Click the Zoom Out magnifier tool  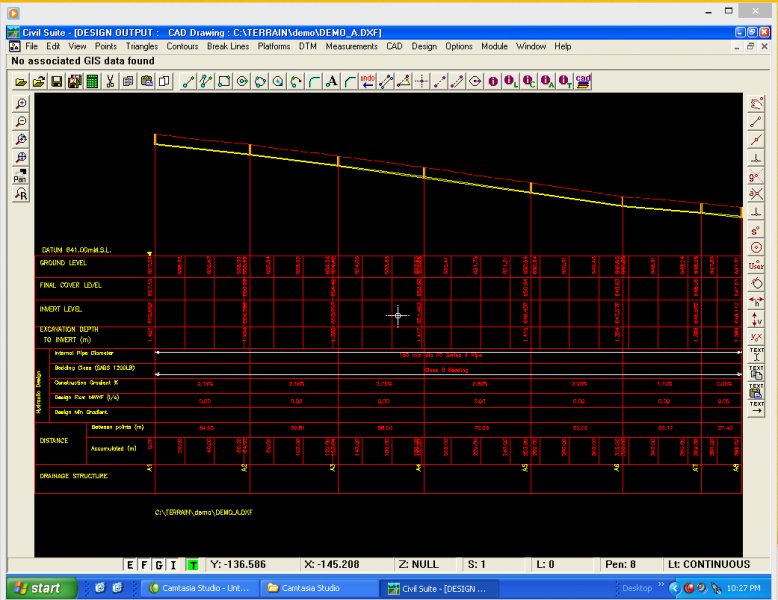click(x=21, y=122)
